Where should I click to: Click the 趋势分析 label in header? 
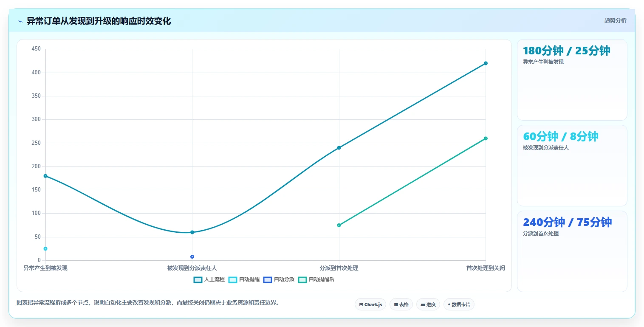[615, 20]
